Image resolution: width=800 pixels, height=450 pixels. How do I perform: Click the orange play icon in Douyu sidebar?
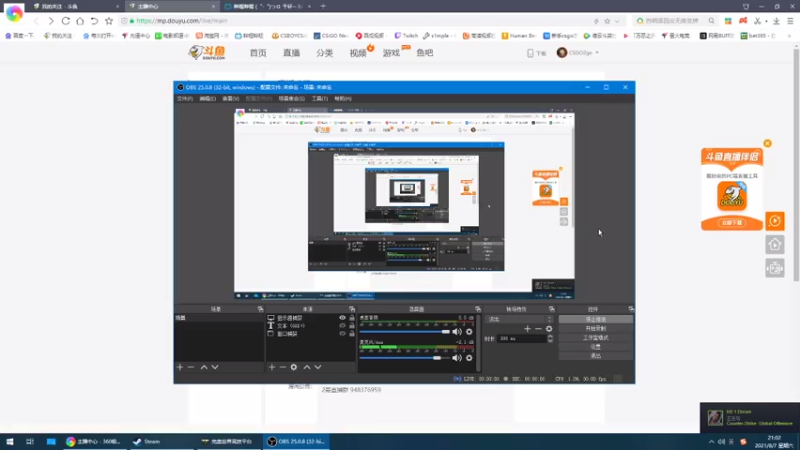pyautogui.click(x=774, y=221)
